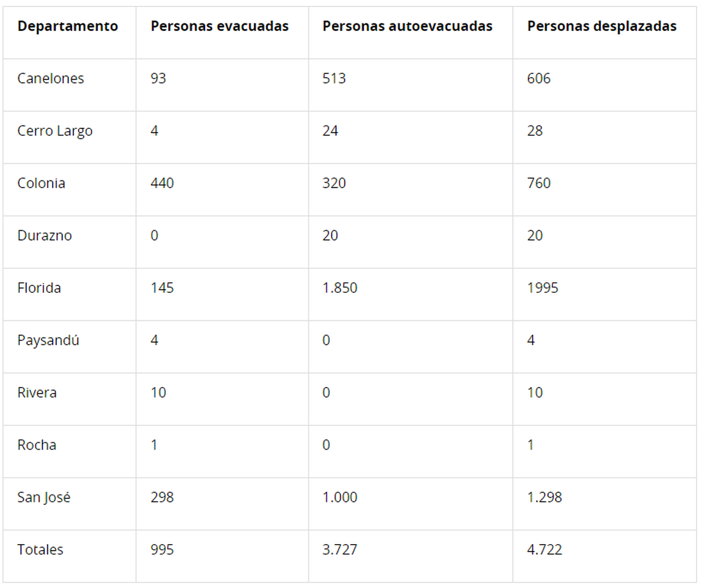This screenshot has height=588, width=703.
Task: Select the Colonia department cell
Action: click(x=41, y=183)
